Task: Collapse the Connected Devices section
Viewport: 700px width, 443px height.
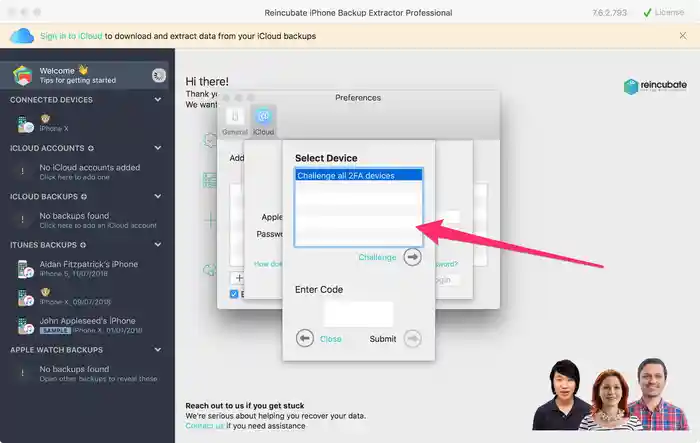Action: [x=158, y=100]
